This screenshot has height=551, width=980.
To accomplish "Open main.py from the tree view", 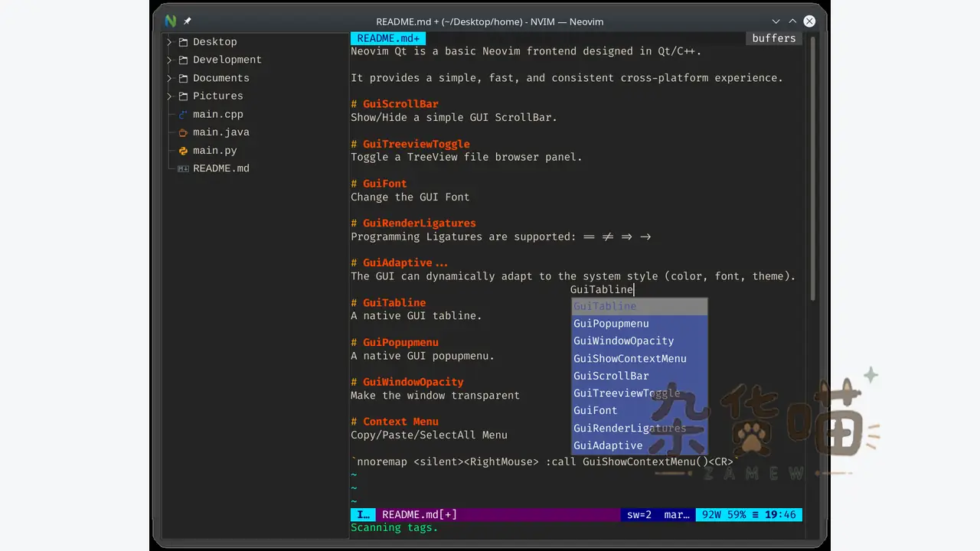I will click(214, 151).
